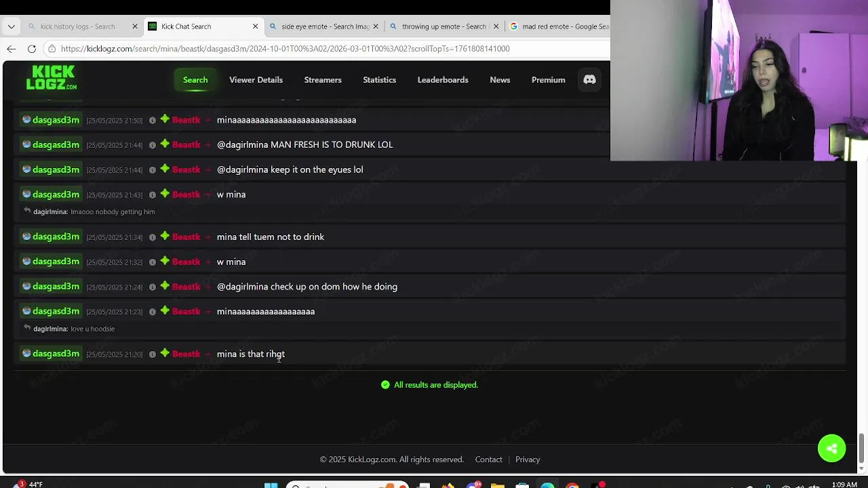
Task: Click timestamp 25/05/2025 21:20
Action: tap(115, 354)
